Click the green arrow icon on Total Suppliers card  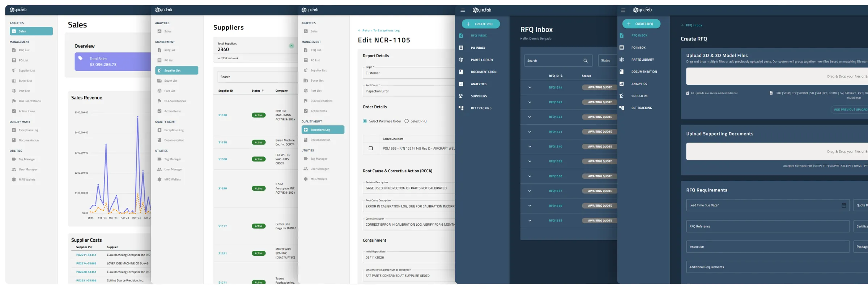(291, 46)
